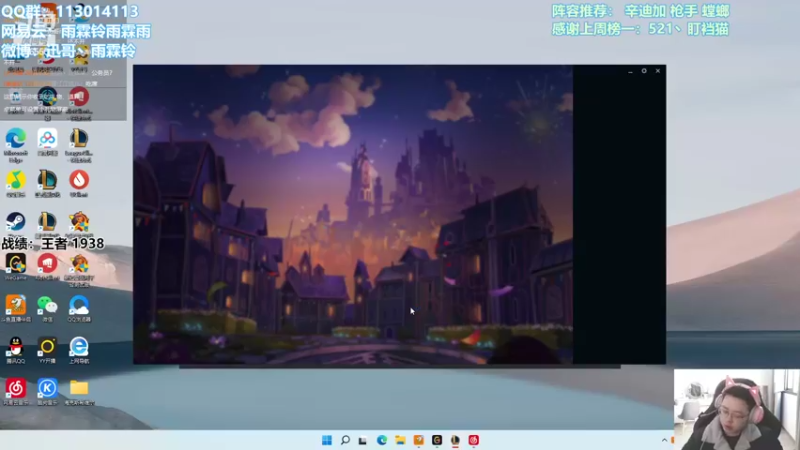Switch to the orange Douyu app on taskbar
The width and height of the screenshot is (800, 450).
(418, 440)
